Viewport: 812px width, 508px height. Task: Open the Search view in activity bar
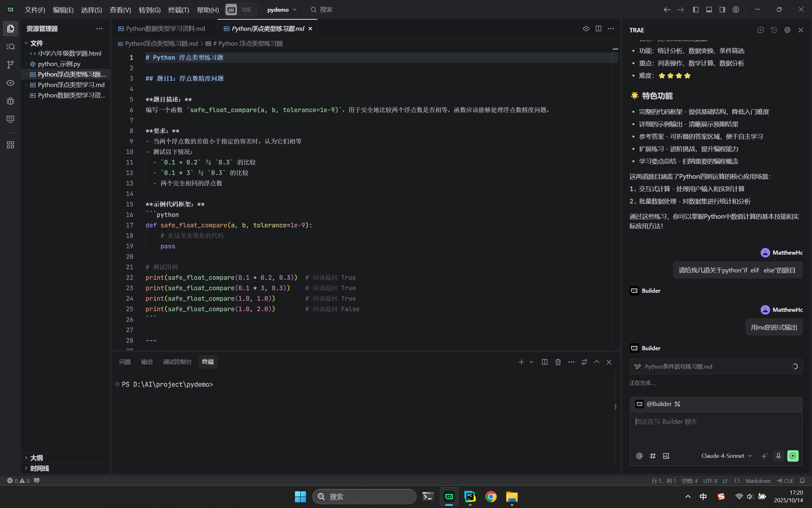point(10,46)
